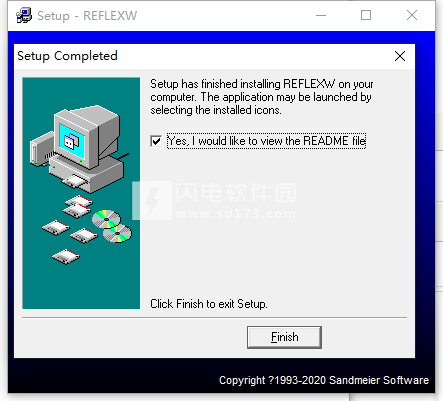Click the Sandmeier Software copyright text
The height and width of the screenshot is (401, 443).
[x=324, y=380]
